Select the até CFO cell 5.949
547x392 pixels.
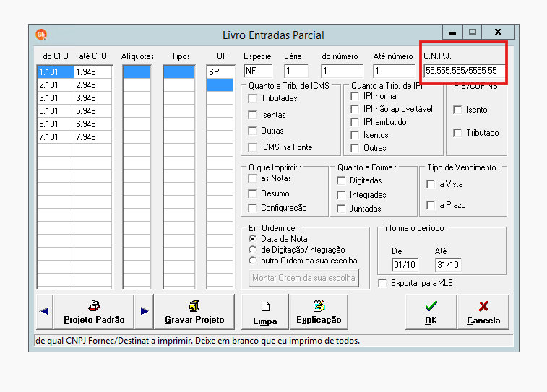[x=92, y=110]
